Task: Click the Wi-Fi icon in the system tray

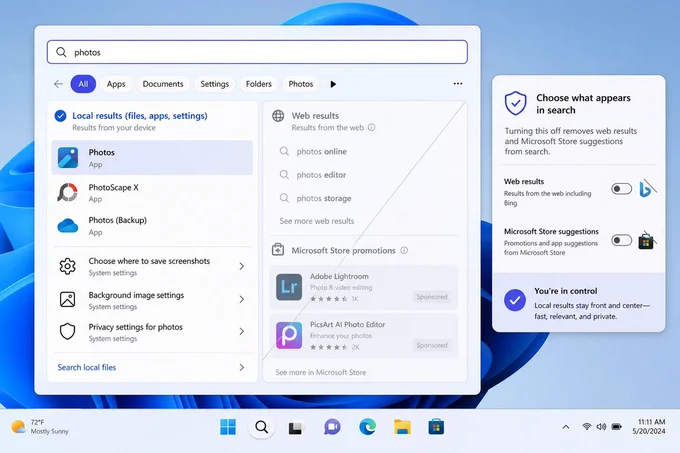Action: point(587,427)
